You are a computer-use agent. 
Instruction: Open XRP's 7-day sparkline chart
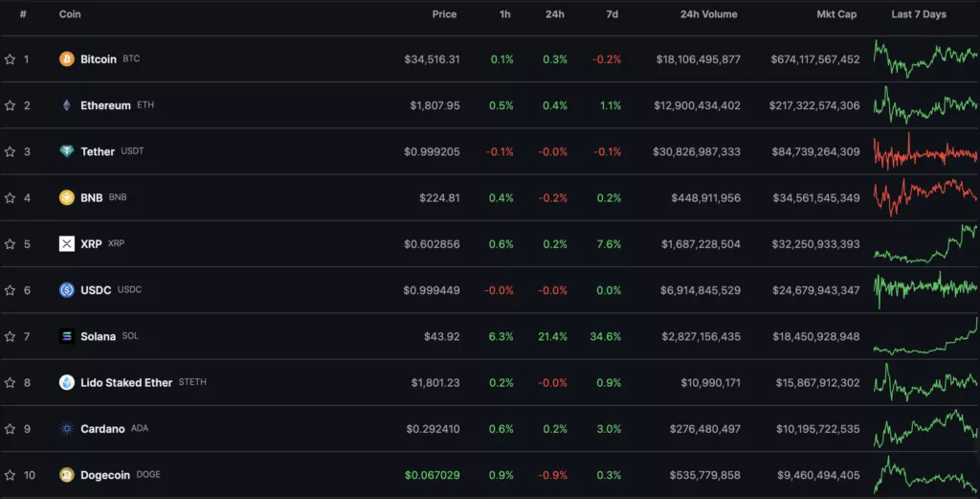coord(925,244)
